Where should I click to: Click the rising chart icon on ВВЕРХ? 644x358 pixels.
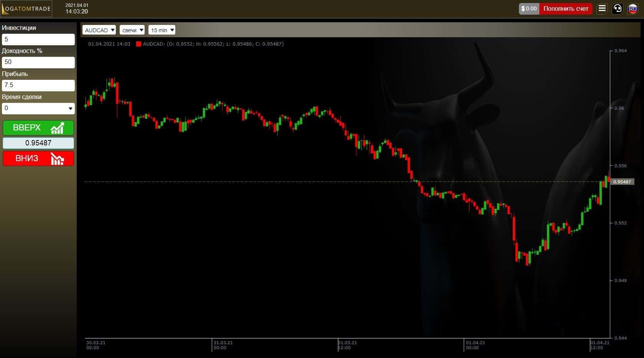pyautogui.click(x=57, y=128)
